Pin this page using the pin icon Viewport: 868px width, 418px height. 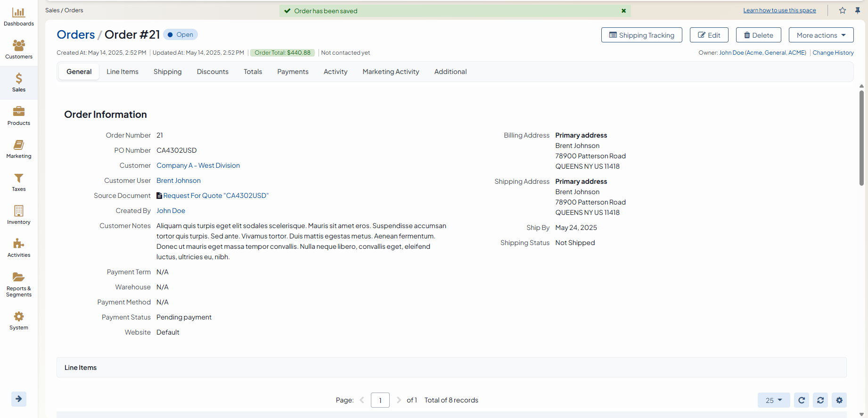(x=858, y=10)
